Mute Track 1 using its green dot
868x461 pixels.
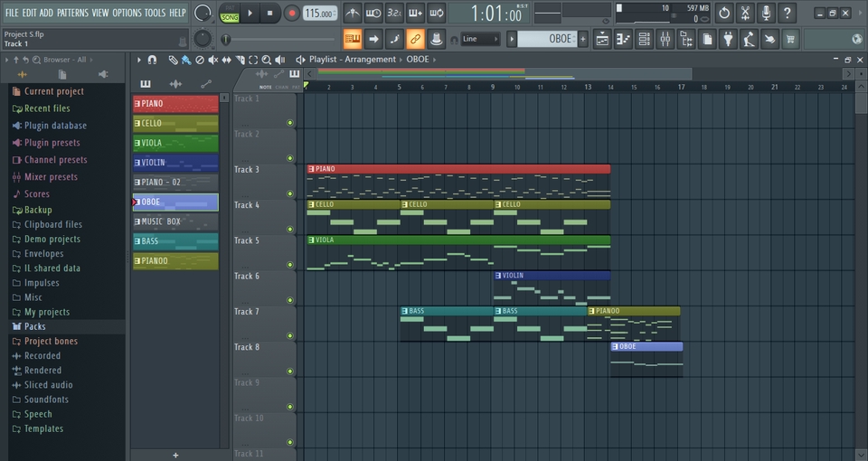click(289, 123)
